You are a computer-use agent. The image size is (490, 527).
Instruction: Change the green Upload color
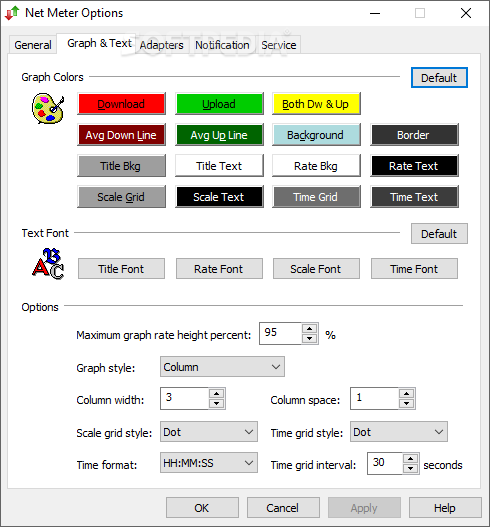click(x=219, y=104)
